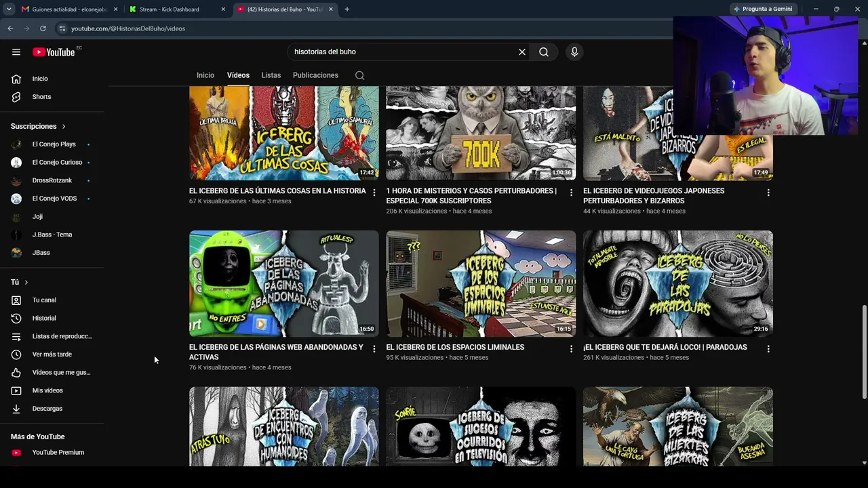Click the page vertical scrollbar thumb
Viewport: 868px width, 488px height.
click(864, 352)
